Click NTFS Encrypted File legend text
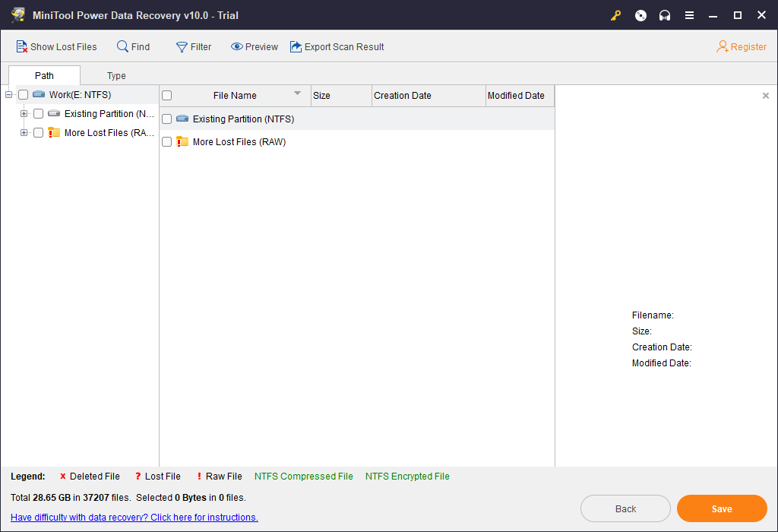Image resolution: width=778 pixels, height=532 pixels. 407,476
